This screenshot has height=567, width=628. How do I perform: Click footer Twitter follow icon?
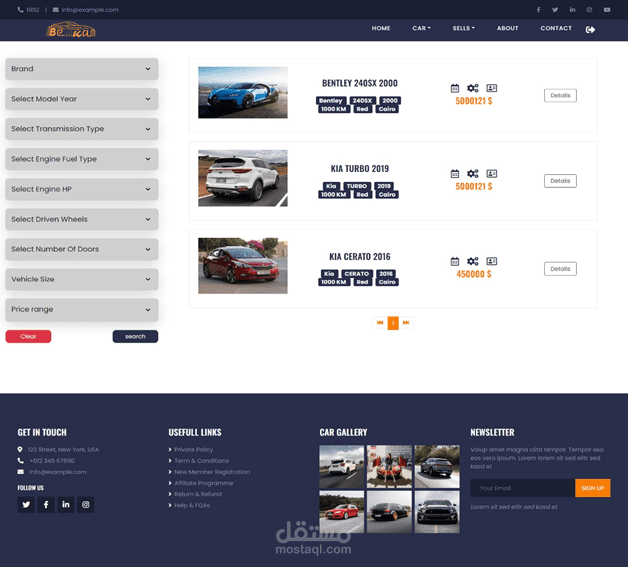(x=26, y=505)
